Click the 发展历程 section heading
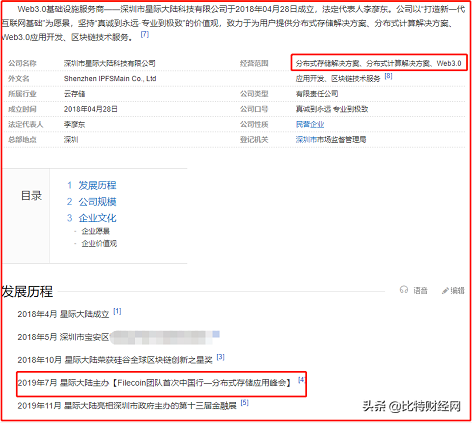 click(27, 291)
